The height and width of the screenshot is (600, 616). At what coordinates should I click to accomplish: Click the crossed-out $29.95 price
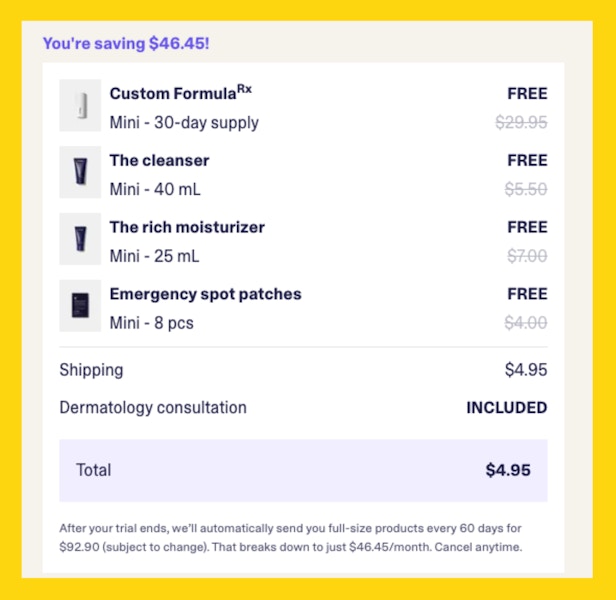click(521, 122)
